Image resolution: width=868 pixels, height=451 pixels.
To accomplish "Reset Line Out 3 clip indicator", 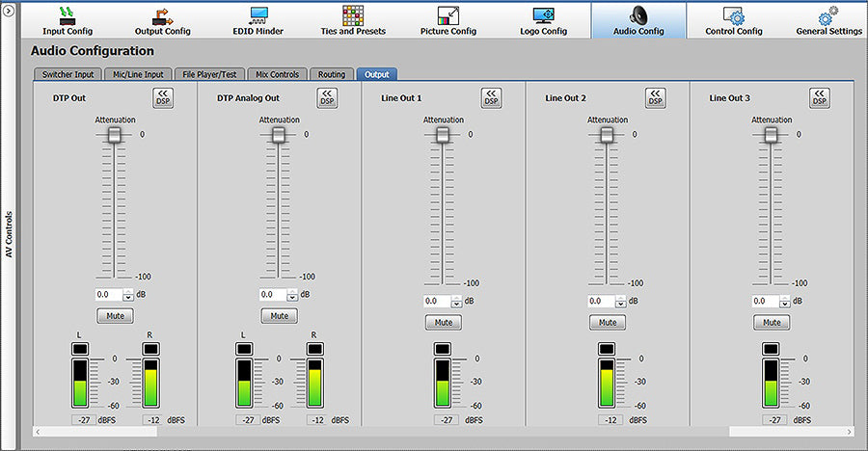I will click(772, 349).
